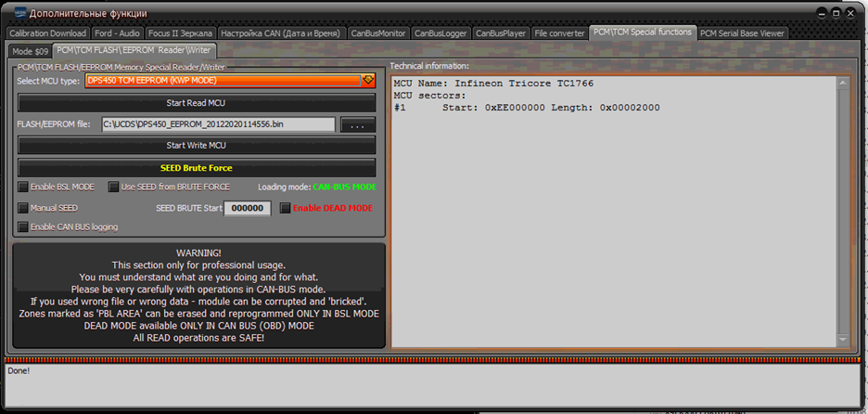Viewport: 868px width, 414px height.
Task: Open the File converter tab
Action: [x=559, y=33]
